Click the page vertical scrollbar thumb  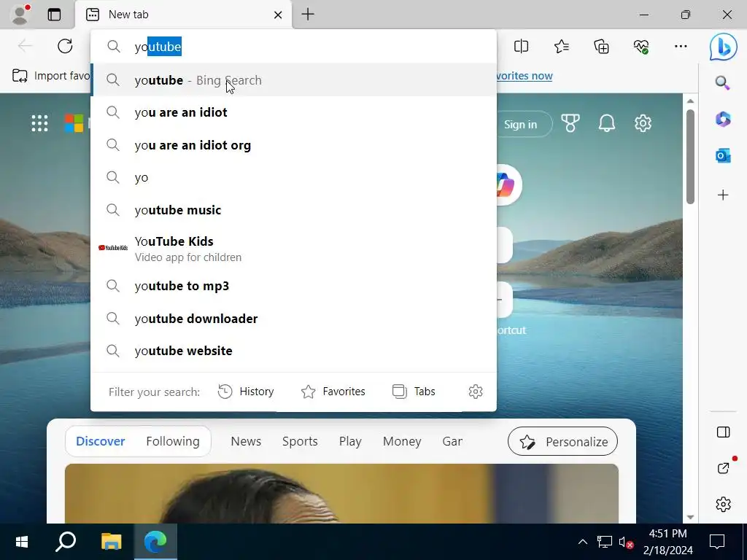[690, 157]
